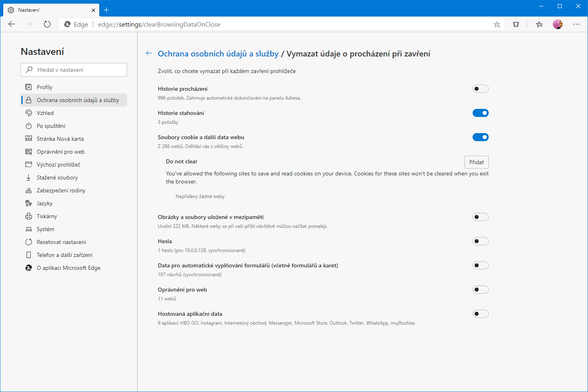Close the Nastavení tab
The height and width of the screenshot is (392, 588).
click(93, 10)
